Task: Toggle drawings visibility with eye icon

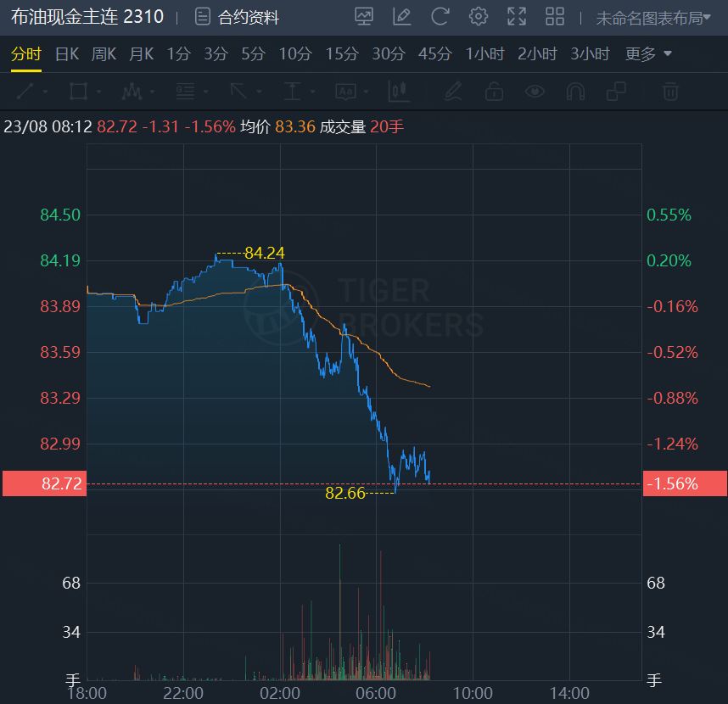Action: click(x=535, y=91)
